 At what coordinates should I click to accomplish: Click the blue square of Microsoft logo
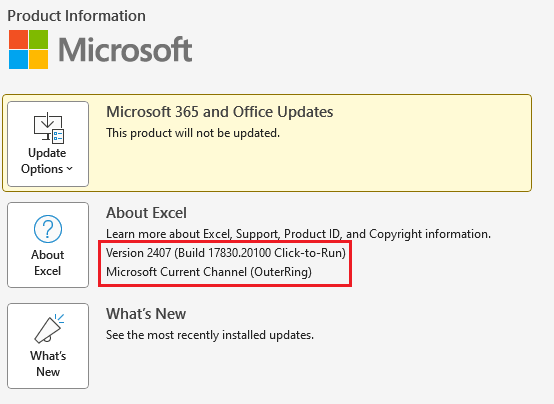click(x=18, y=59)
